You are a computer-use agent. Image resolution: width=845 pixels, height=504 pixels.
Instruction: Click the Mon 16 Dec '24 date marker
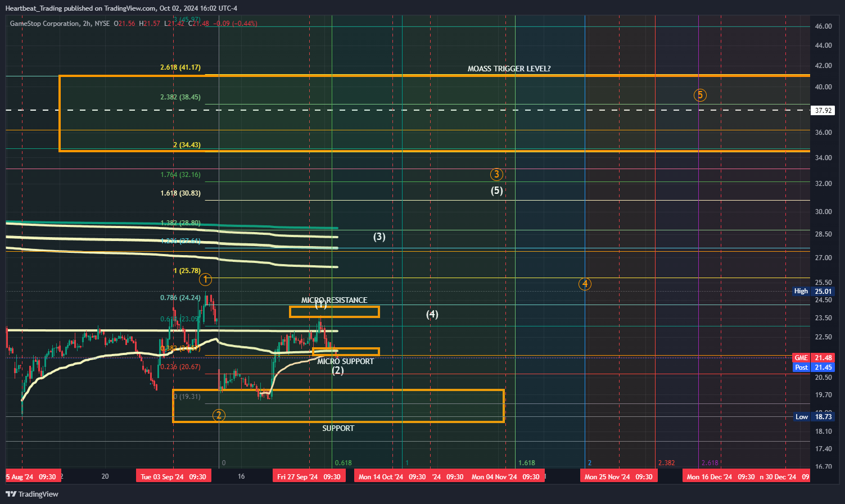(x=721, y=476)
